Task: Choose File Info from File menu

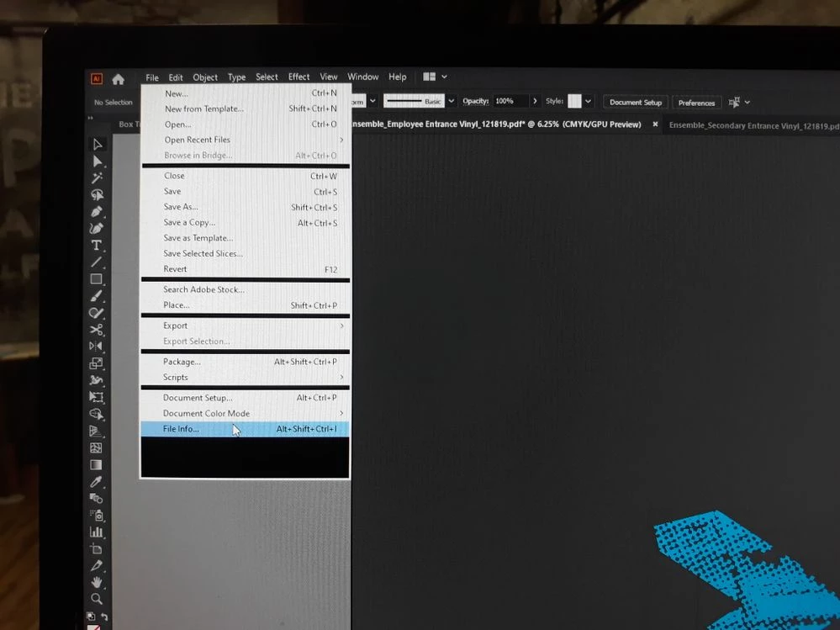Action: tap(245, 429)
